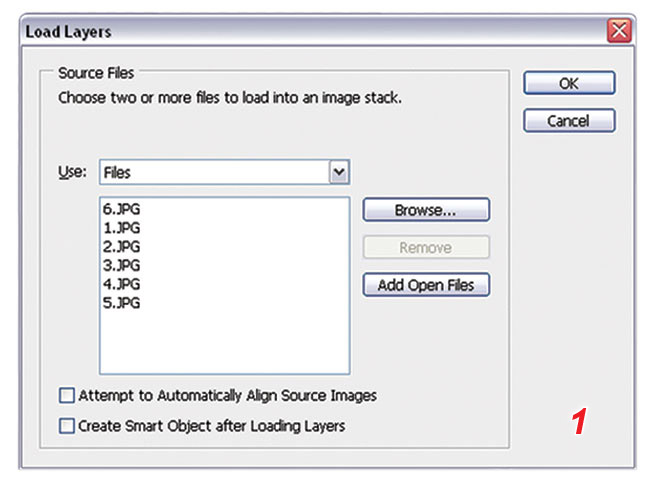650x488 pixels.
Task: Select 2.JPG in the source files list
Action: 121,246
